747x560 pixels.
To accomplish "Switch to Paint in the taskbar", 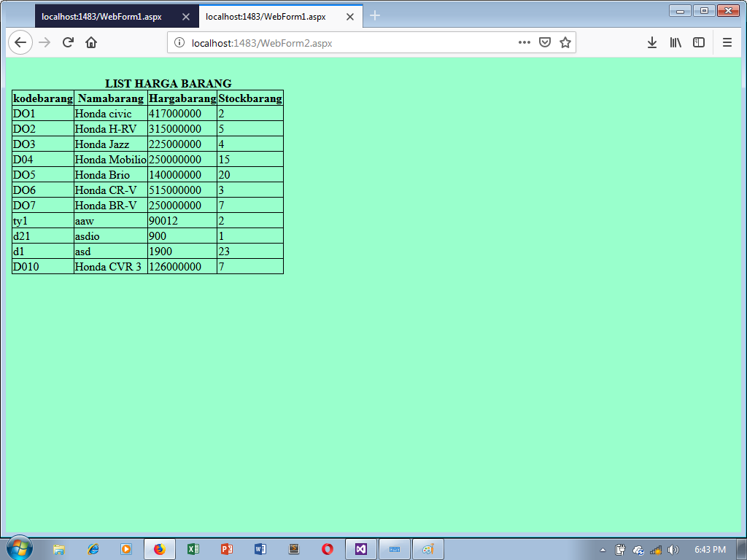I will coord(427,549).
